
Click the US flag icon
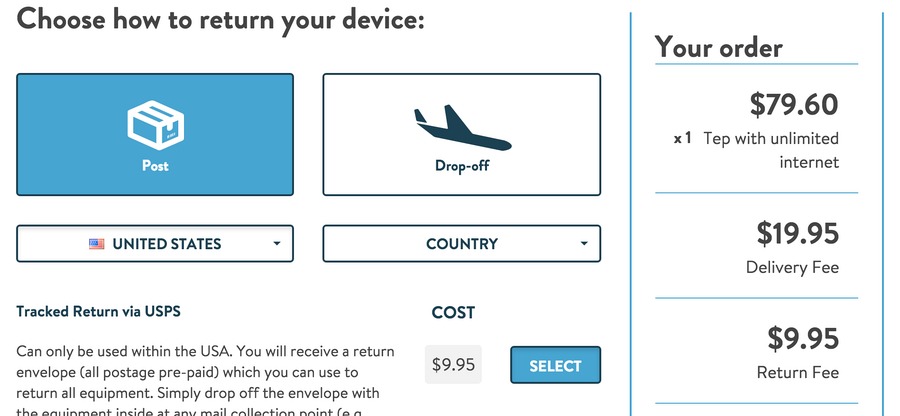click(x=96, y=244)
